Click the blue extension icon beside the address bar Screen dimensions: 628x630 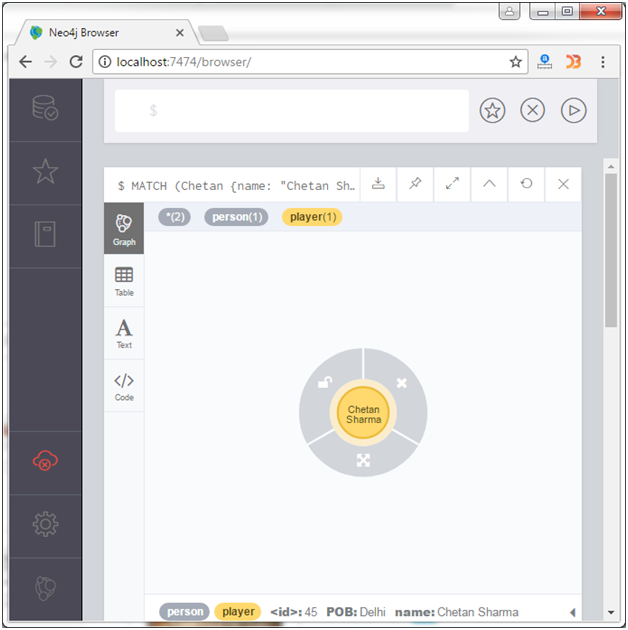(544, 62)
